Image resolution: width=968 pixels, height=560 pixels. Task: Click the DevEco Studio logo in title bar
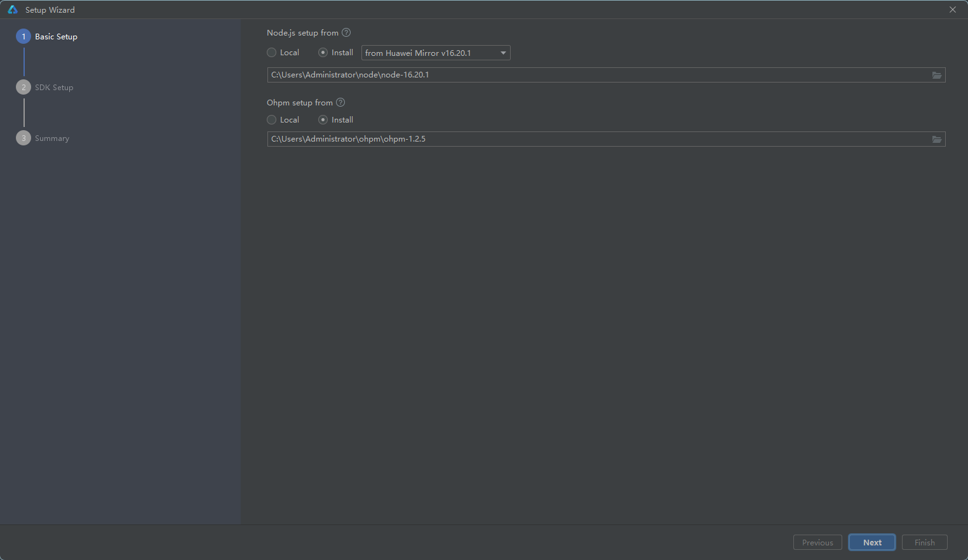click(x=13, y=10)
